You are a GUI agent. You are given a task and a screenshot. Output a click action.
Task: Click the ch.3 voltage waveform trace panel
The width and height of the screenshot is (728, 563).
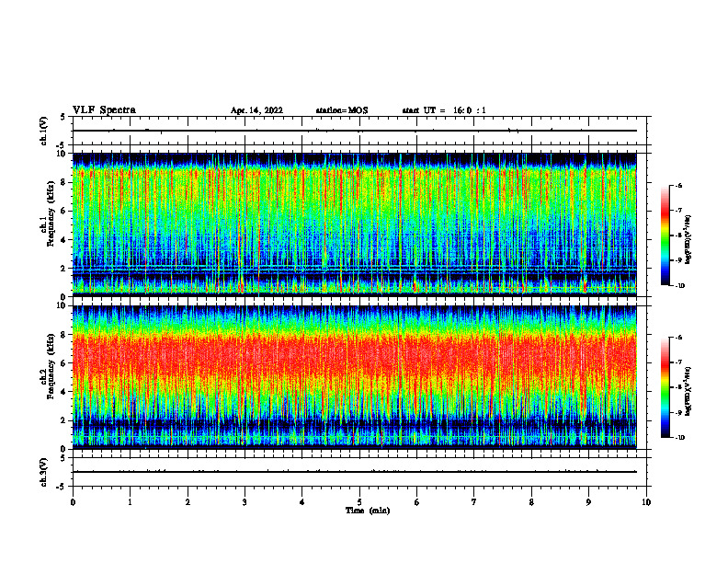click(359, 472)
